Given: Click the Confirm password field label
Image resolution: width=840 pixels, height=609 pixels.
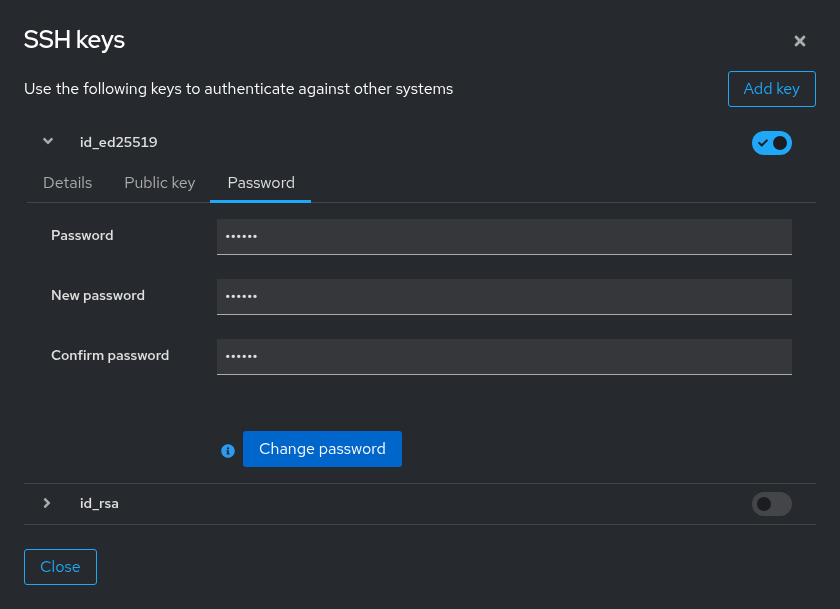Looking at the screenshot, I should (110, 356).
